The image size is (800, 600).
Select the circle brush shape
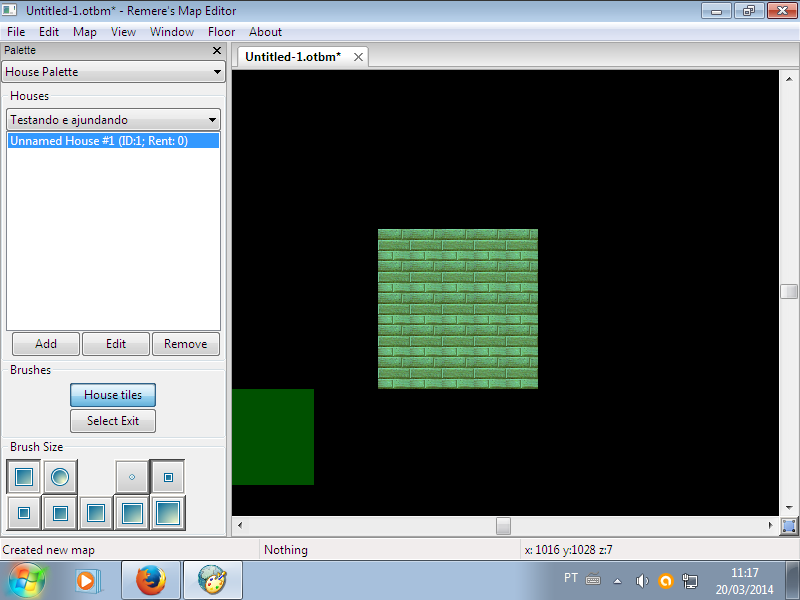(60, 477)
